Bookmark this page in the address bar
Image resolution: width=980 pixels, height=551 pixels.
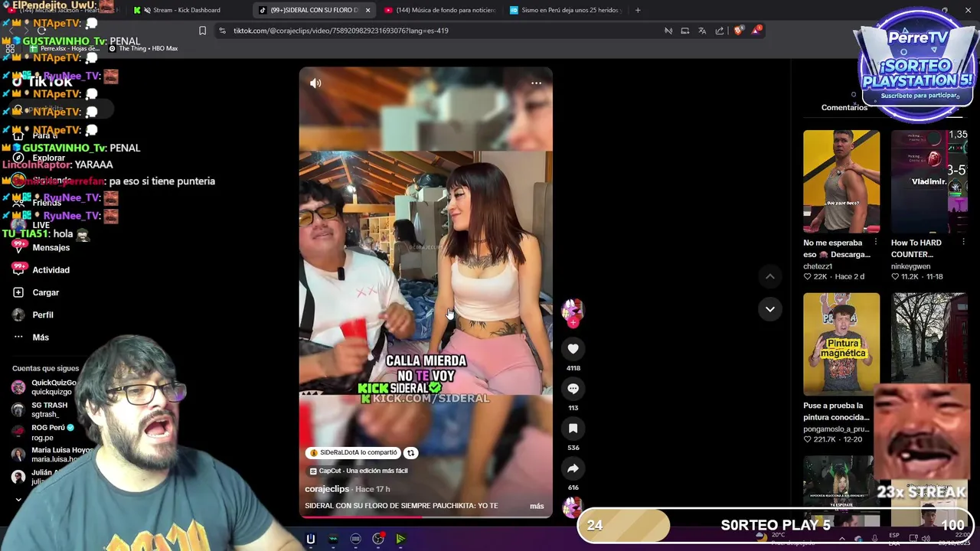coord(202,31)
